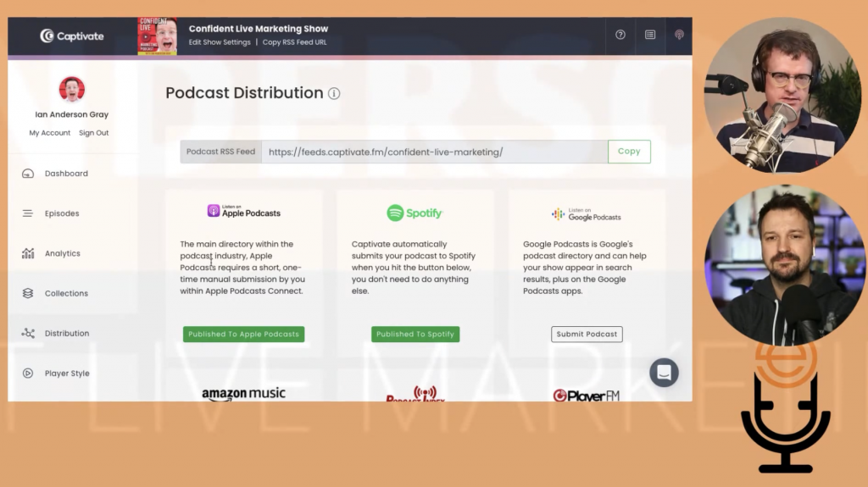The image size is (868, 487).
Task: Click the Distribution network icon
Action: coord(28,333)
